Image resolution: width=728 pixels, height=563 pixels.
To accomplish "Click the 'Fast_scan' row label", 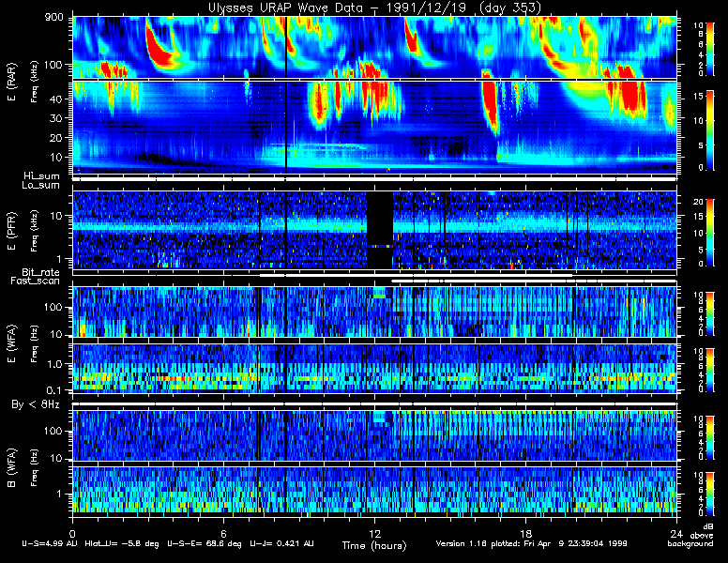I will pyautogui.click(x=35, y=281).
